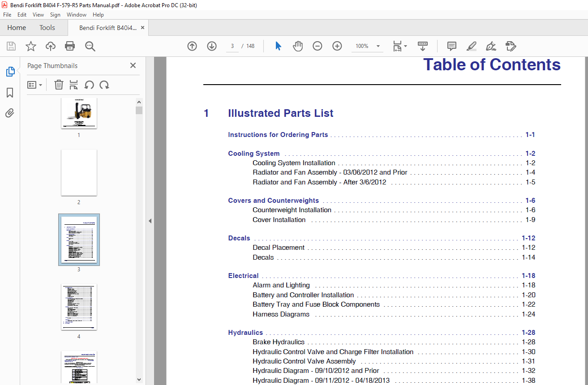Select the blank page 2 thumbnail
This screenshot has height=385, width=588.
coord(79,172)
